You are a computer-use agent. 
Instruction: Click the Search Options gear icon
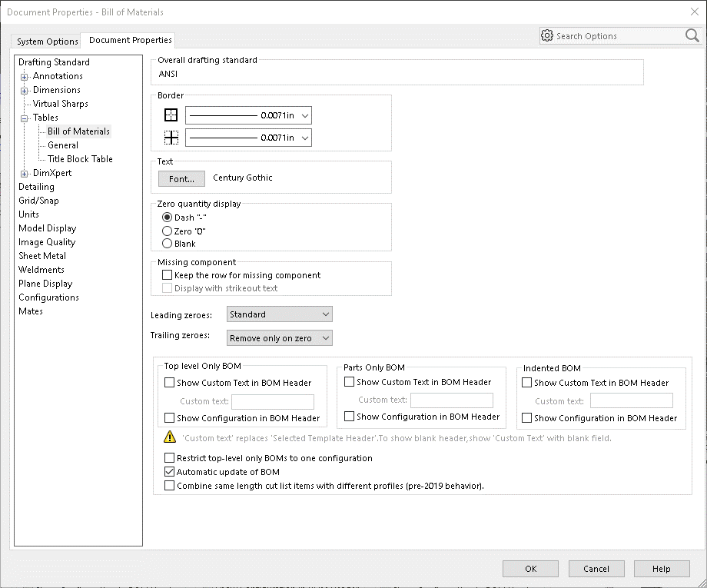[547, 35]
